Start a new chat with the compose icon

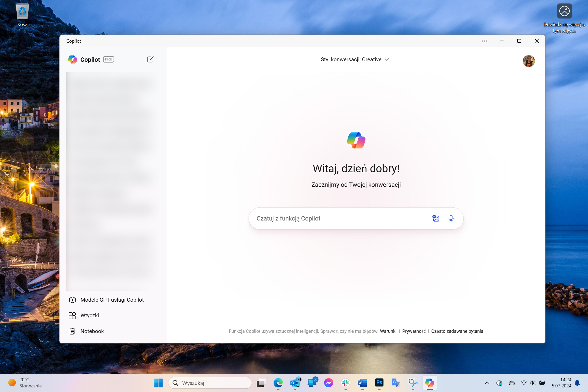(x=150, y=59)
